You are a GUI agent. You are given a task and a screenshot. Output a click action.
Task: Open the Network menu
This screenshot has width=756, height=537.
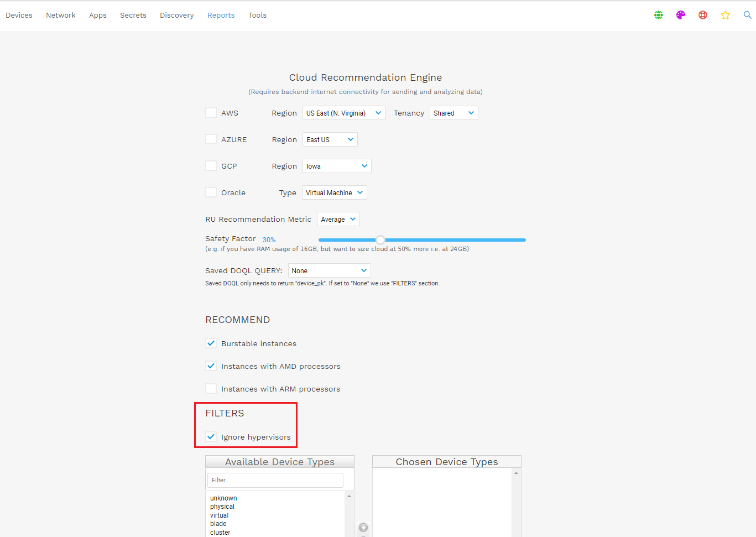61,15
